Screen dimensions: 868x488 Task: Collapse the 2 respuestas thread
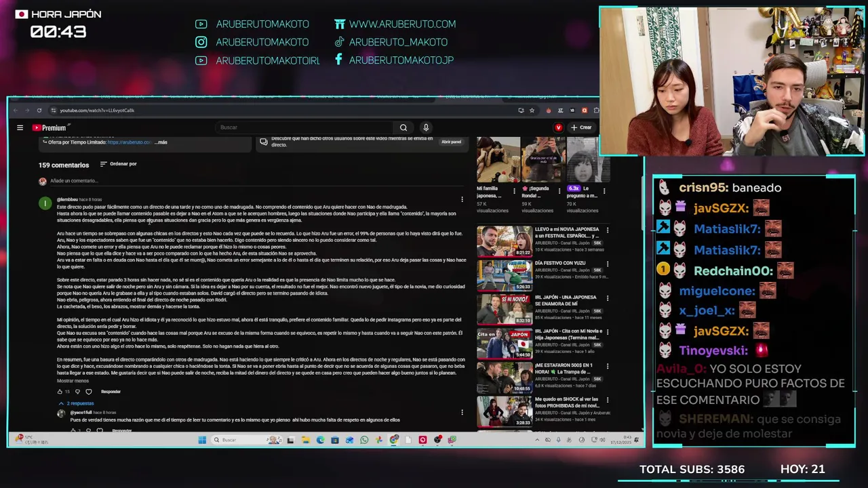coord(76,403)
